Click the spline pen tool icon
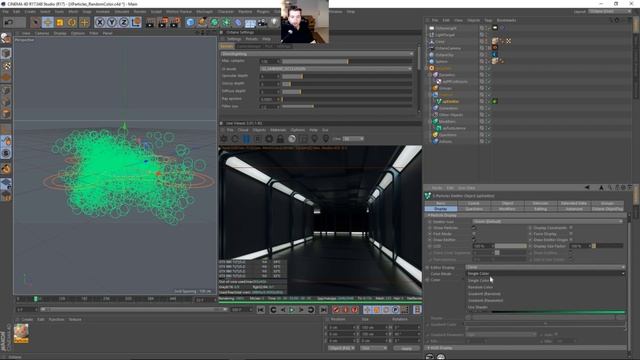Screen dimensions: 640x360 click(202, 22)
